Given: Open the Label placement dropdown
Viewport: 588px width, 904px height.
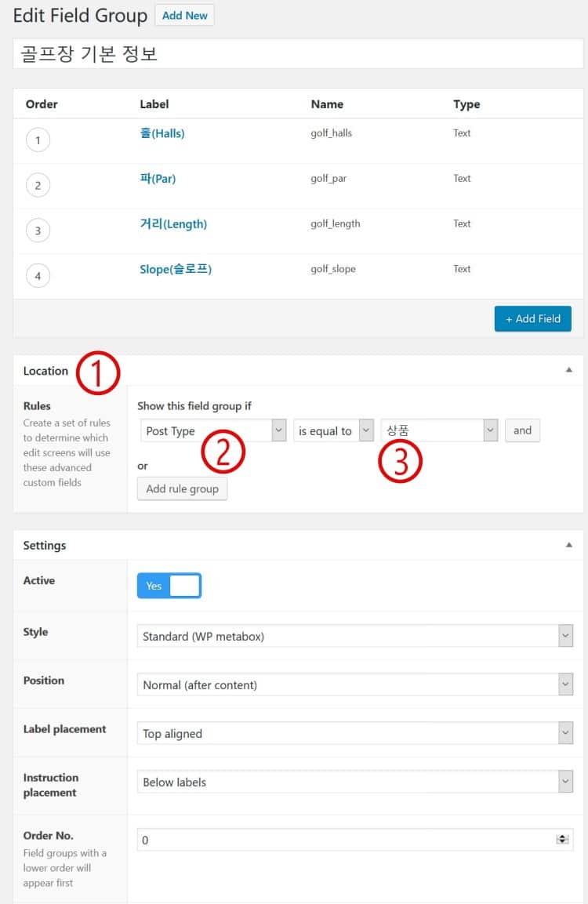Looking at the screenshot, I should click(x=354, y=733).
